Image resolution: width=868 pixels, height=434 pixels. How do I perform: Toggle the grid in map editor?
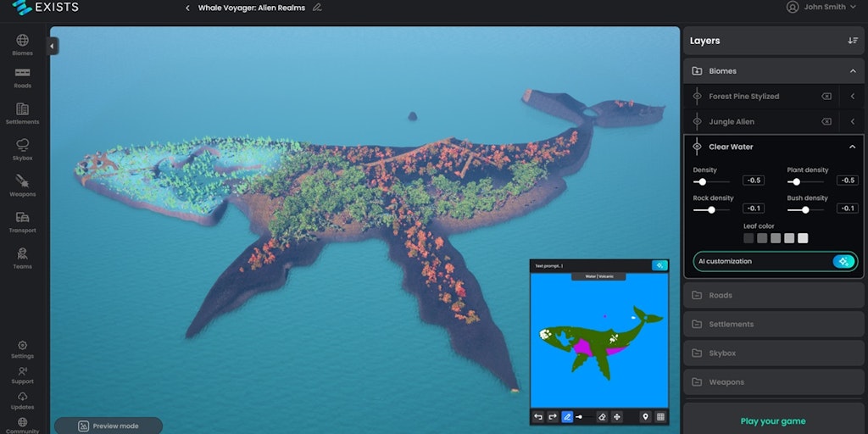pyautogui.click(x=660, y=417)
